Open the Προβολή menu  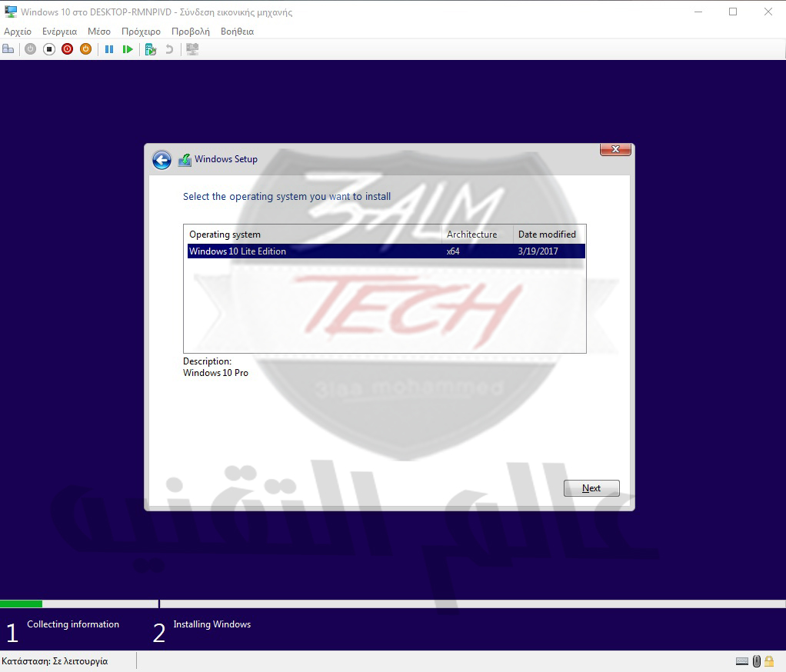click(191, 31)
